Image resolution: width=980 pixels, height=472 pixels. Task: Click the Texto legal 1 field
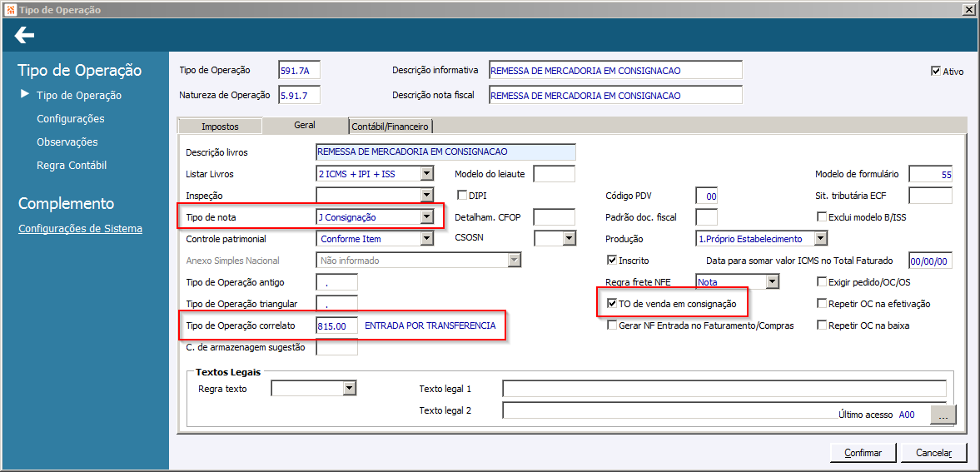724,389
